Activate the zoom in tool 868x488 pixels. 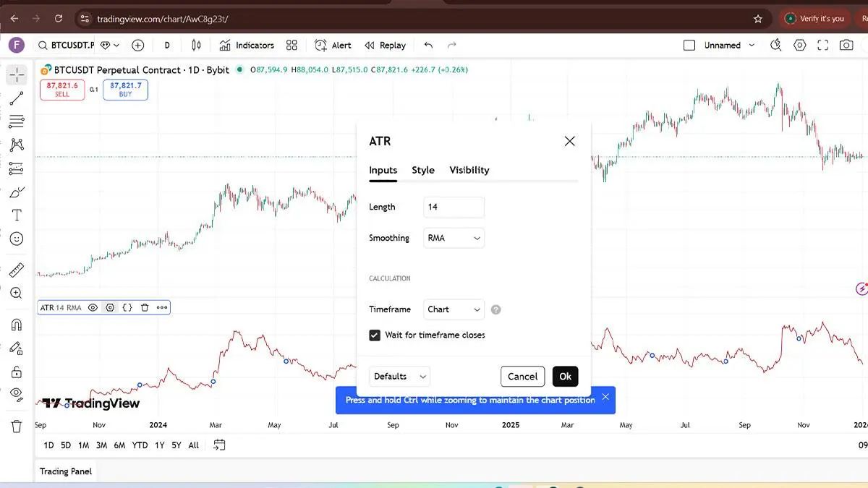[17, 293]
